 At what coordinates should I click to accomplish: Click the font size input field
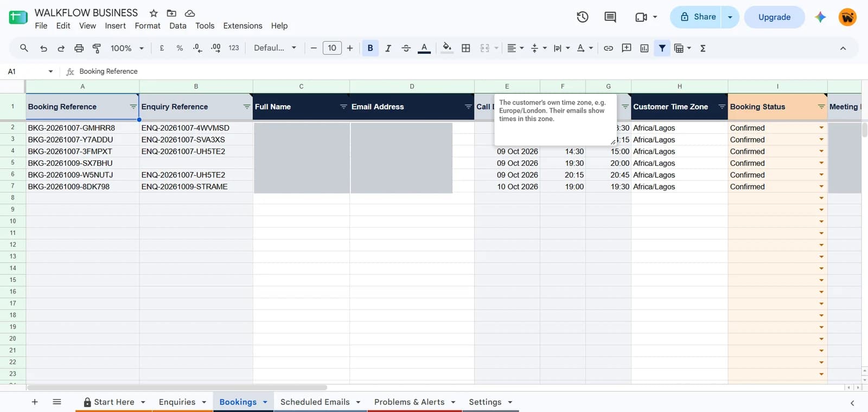tap(332, 48)
